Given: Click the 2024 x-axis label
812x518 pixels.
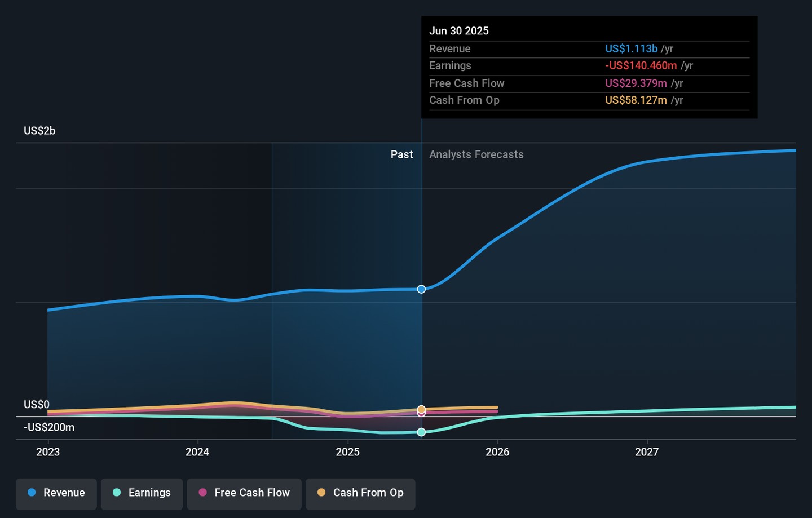Looking at the screenshot, I should 197,452.
